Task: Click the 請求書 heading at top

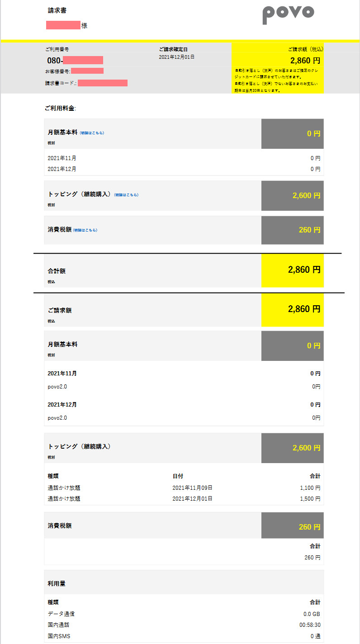Action: tap(57, 10)
